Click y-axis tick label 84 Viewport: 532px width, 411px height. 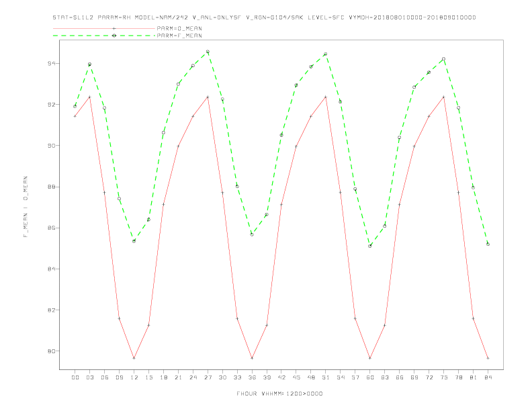tap(52, 269)
